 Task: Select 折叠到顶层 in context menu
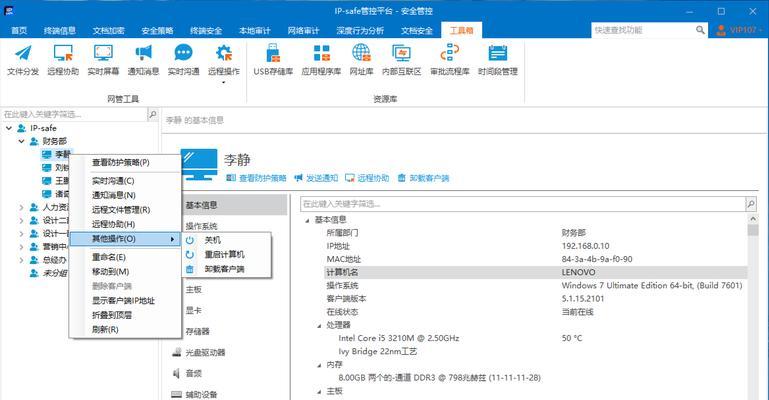click(x=126, y=315)
